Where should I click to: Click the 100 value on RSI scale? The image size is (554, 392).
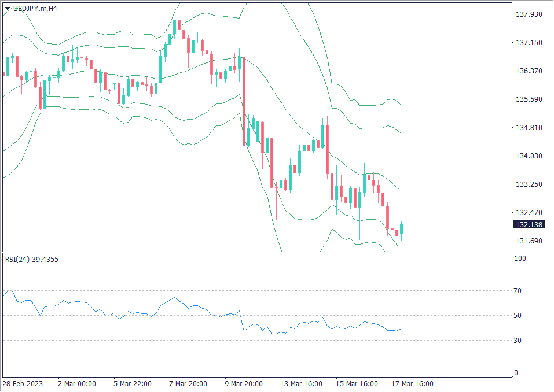pos(520,259)
